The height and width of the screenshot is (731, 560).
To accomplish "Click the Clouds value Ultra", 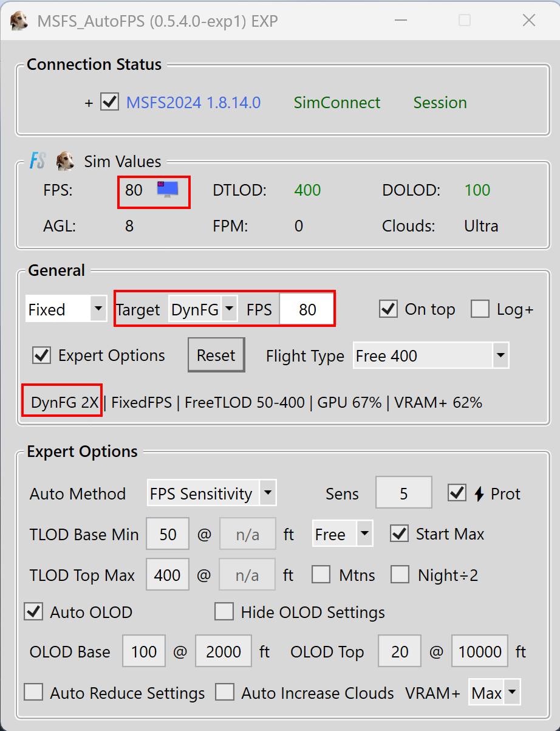I will pyautogui.click(x=481, y=226).
